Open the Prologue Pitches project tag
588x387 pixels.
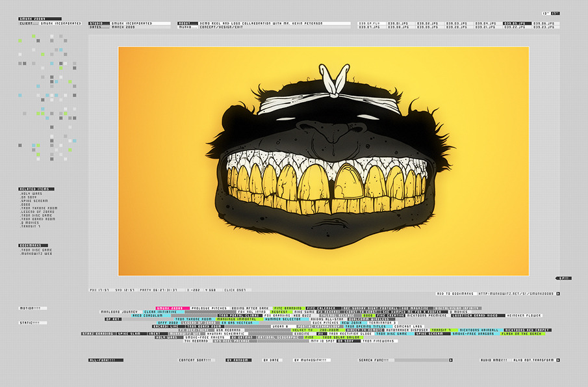click(209, 308)
